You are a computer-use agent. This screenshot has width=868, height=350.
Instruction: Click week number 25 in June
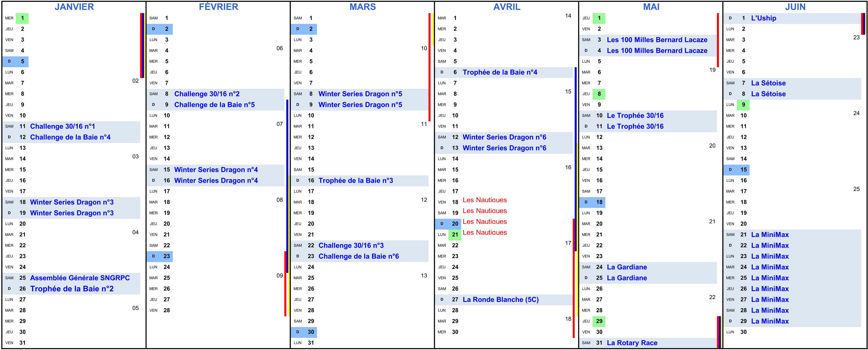857,189
